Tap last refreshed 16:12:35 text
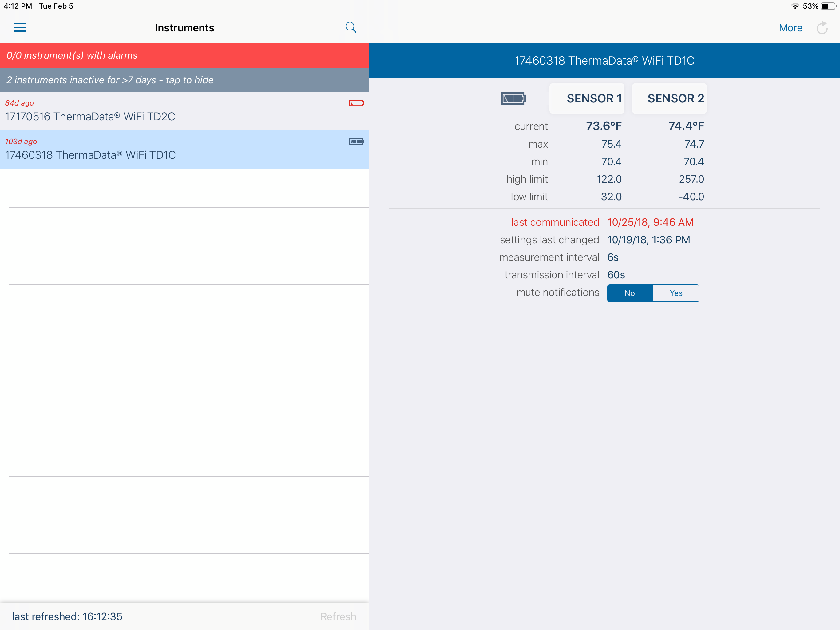The image size is (840, 630). pyautogui.click(x=67, y=616)
